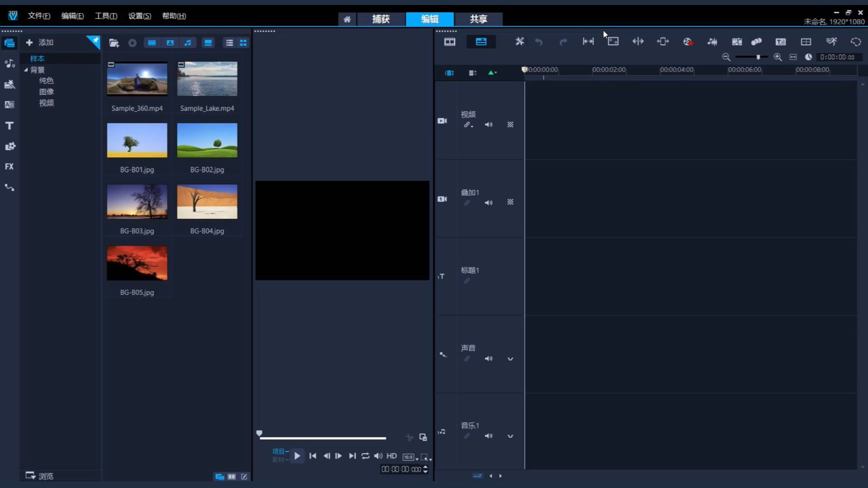Mute the 叠加1 overlay track
The height and width of the screenshot is (488, 868).
click(x=489, y=202)
